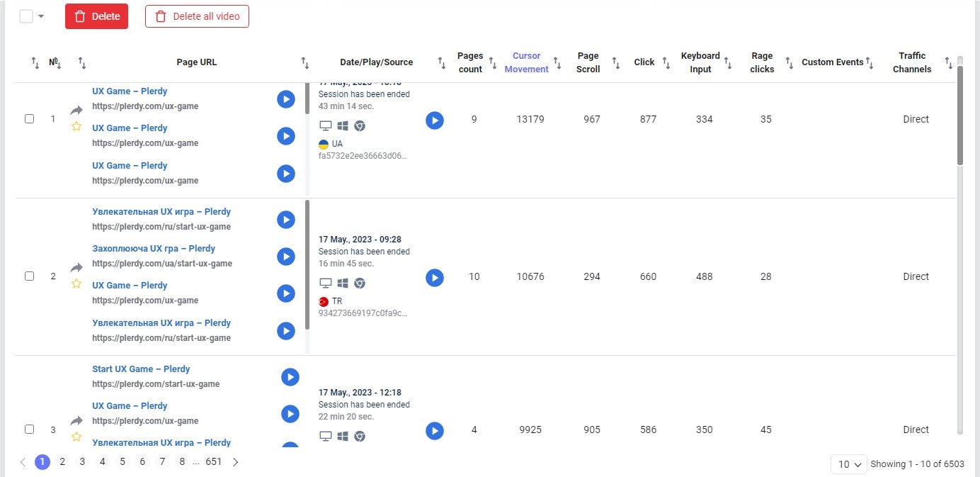Star the row 2 session as favorite
The width and height of the screenshot is (980, 477).
(x=76, y=284)
